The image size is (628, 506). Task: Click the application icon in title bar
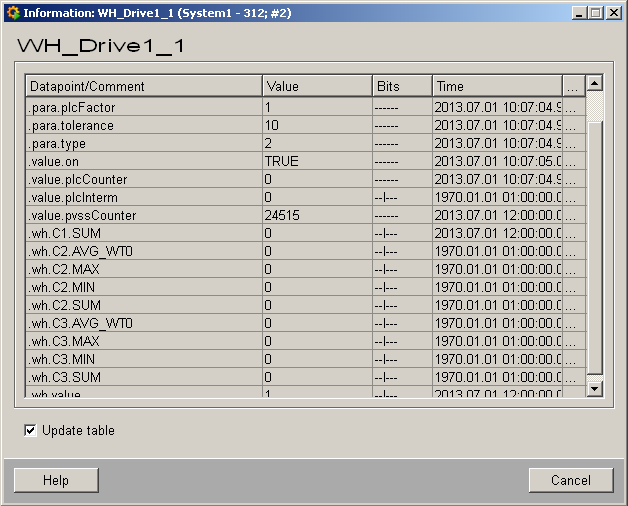click(12, 12)
